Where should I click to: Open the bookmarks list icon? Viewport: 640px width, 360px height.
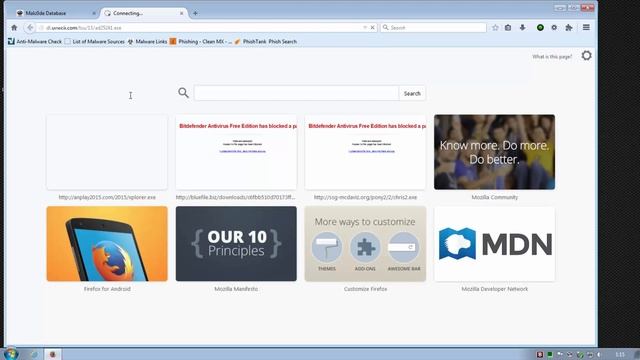point(508,28)
